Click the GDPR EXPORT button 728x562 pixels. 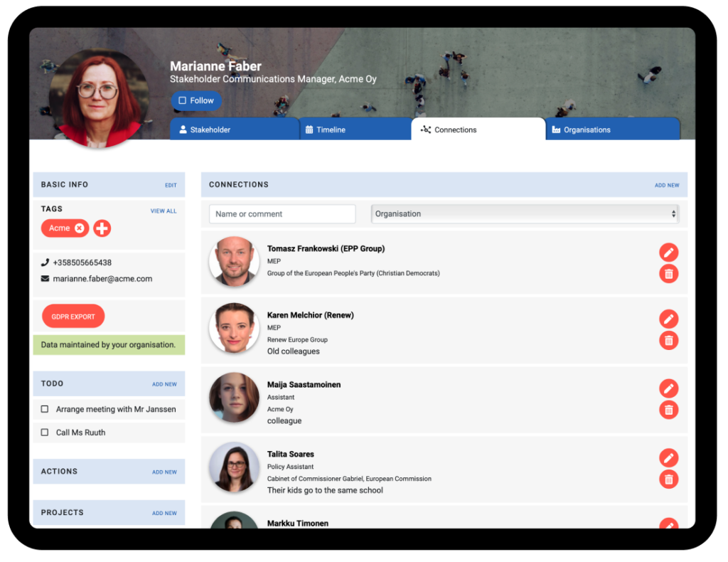click(x=73, y=317)
